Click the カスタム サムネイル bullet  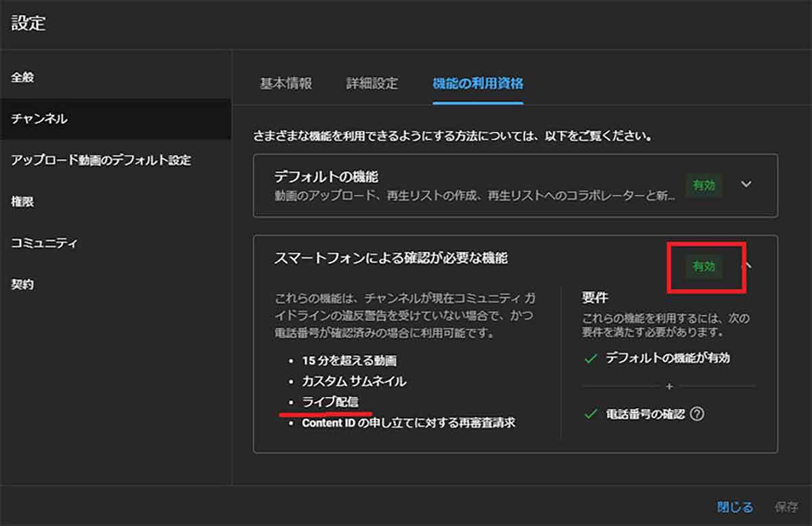[354, 381]
